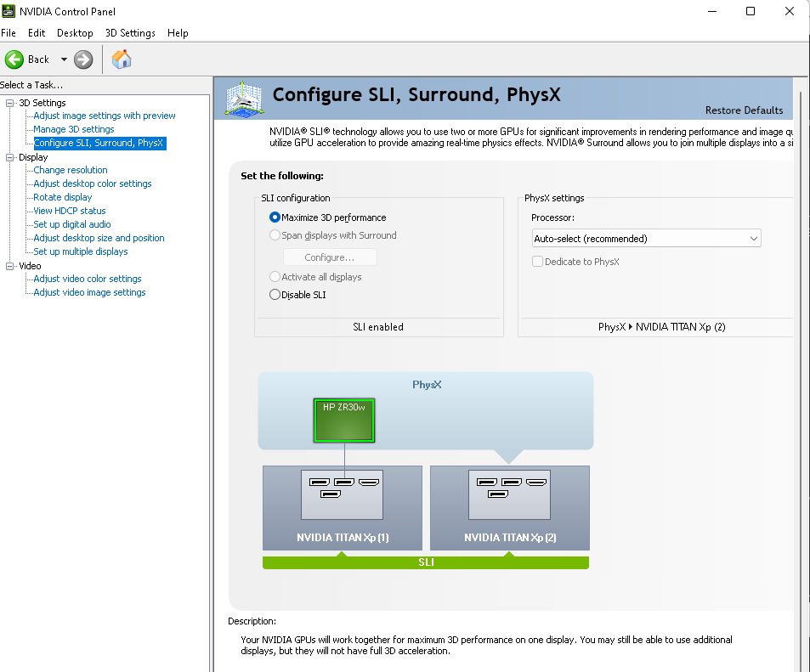
Task: Click the 3D Settings tree label
Action: (x=42, y=103)
